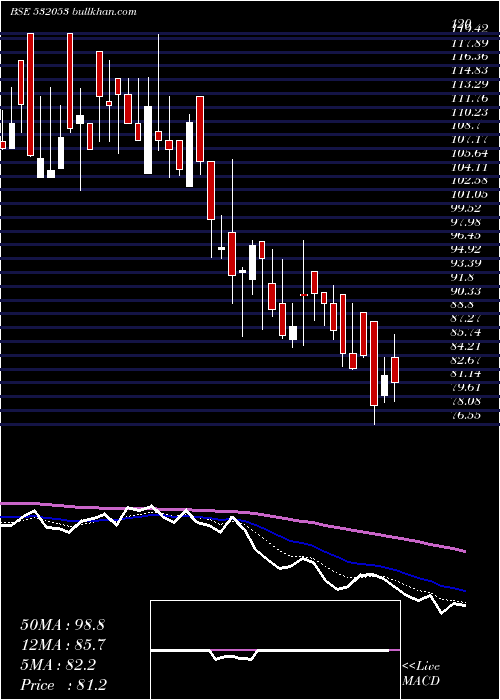
Task: Select the 104.11 price axis label
Action: (469, 167)
